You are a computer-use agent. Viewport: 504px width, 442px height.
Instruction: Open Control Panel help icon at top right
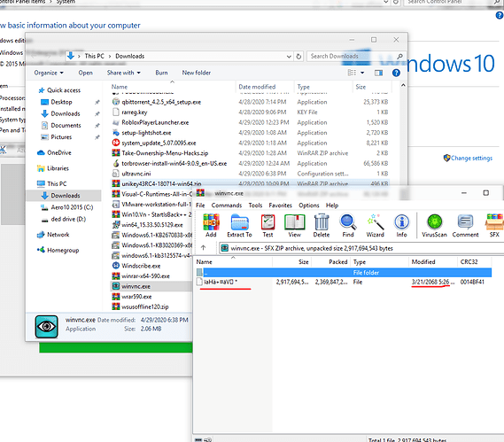tap(500, 15)
